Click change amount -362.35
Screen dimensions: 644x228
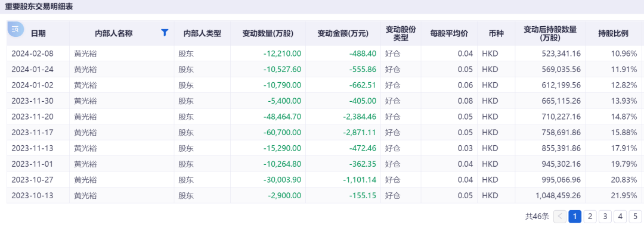point(363,164)
